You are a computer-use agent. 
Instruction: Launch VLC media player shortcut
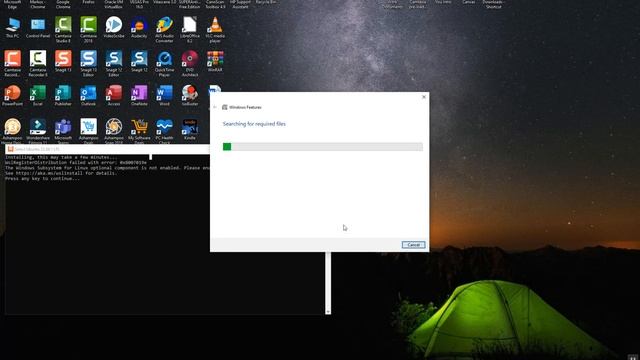[215, 29]
